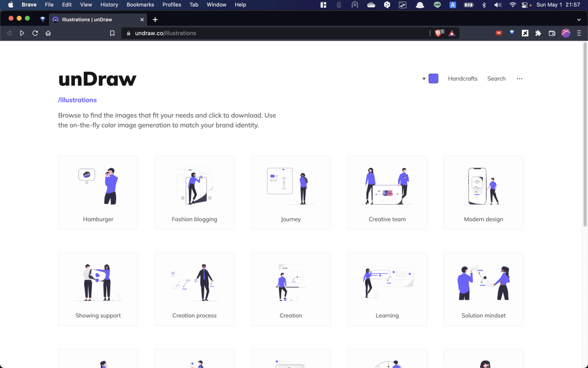
Task: Click the /illustrations breadcrumb link
Action: (x=77, y=100)
